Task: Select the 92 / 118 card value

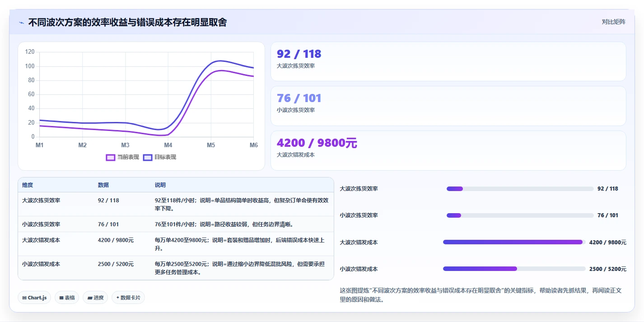Action: pyautogui.click(x=299, y=54)
